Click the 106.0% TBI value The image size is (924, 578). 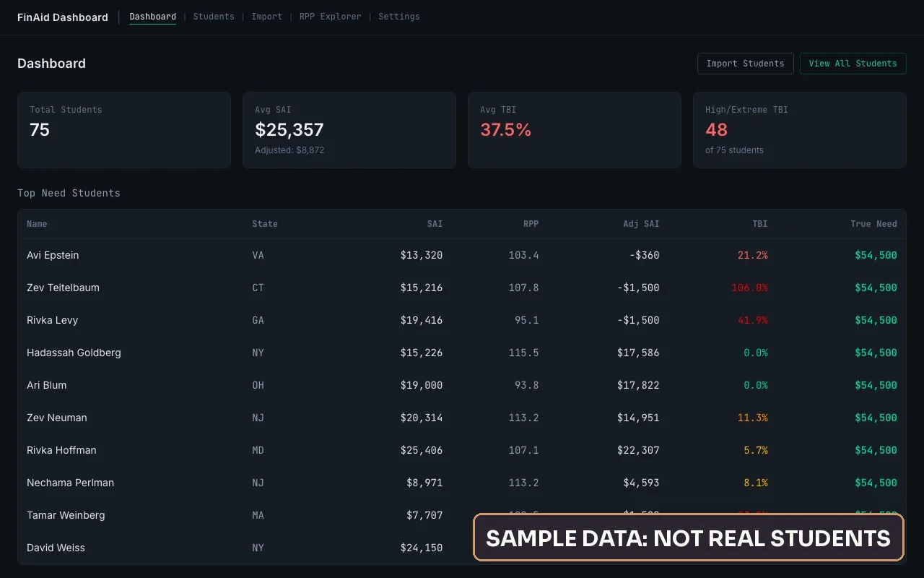pyautogui.click(x=749, y=288)
